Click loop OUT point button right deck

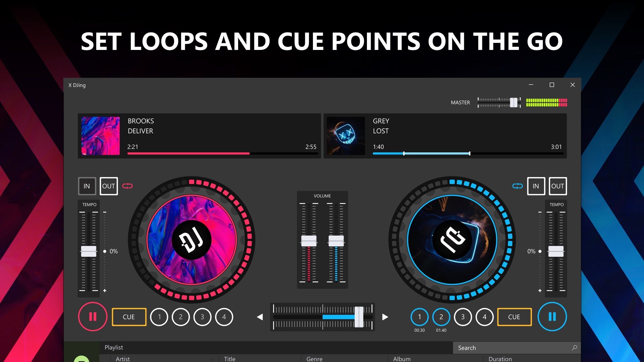[556, 186]
